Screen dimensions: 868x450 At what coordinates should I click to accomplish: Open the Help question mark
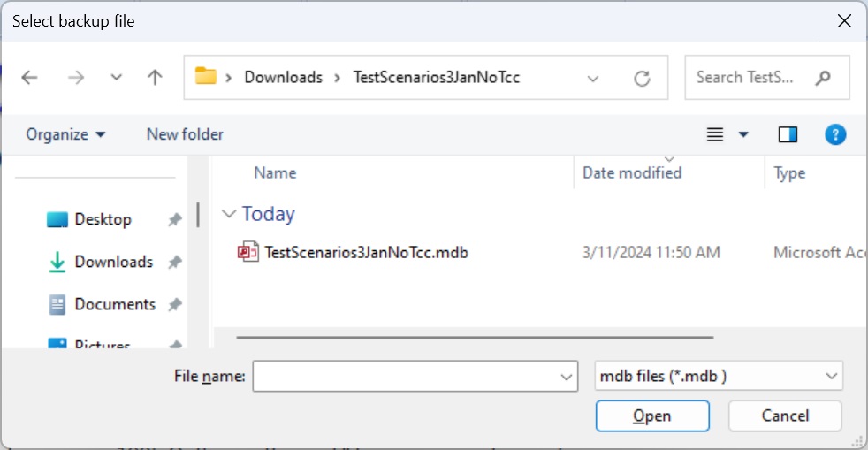tap(835, 134)
